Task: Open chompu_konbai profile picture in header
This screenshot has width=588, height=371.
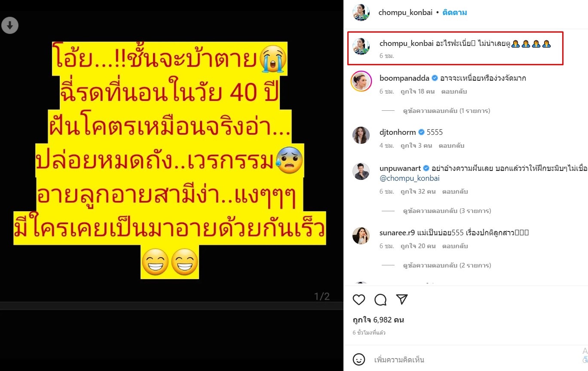Action: tap(361, 12)
